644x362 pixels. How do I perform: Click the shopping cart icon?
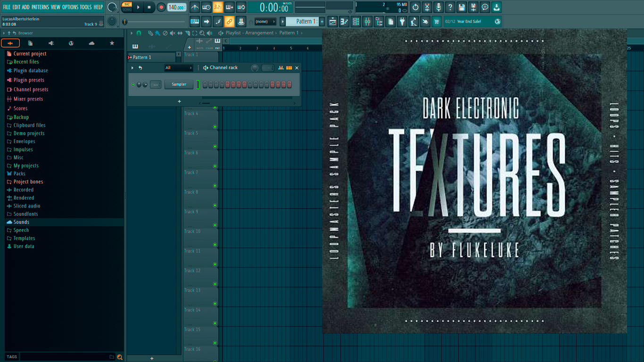437,22
